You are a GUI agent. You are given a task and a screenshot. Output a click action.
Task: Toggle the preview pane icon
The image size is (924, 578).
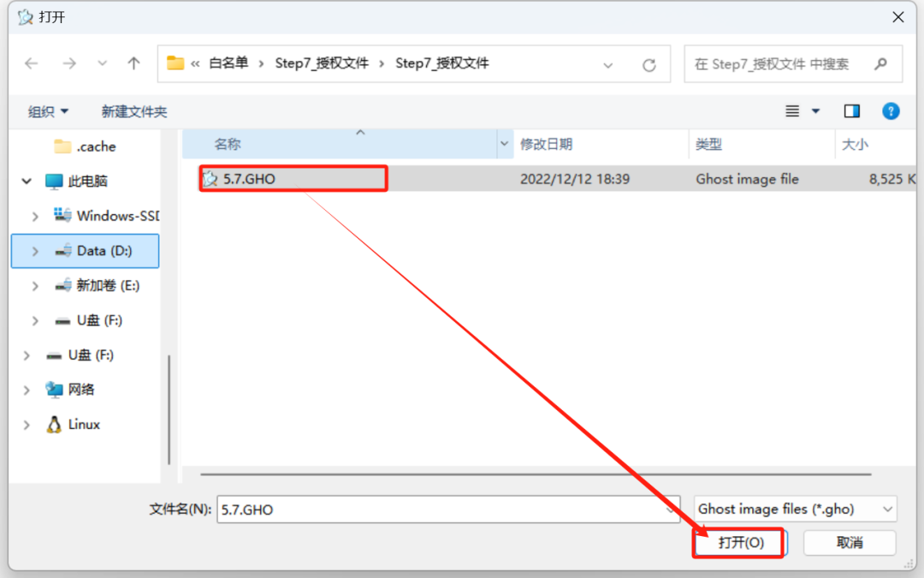coord(851,110)
